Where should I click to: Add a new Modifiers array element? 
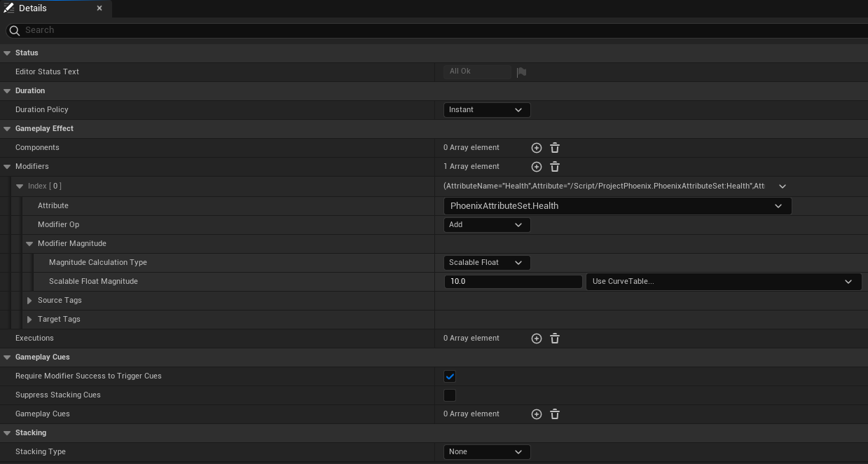(537, 167)
